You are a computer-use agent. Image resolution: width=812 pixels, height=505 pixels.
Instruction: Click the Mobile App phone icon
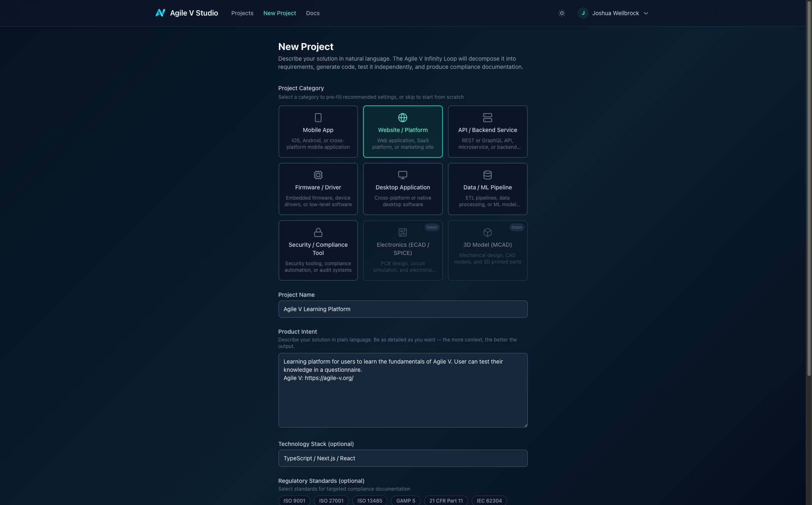coord(318,118)
